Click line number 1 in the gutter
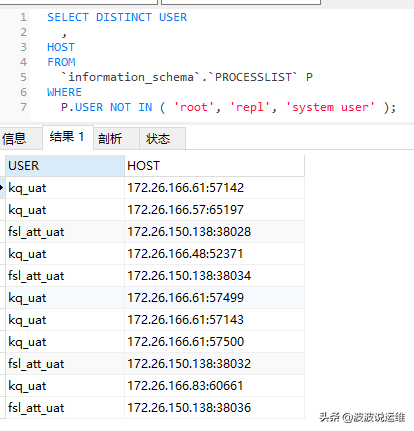The height and width of the screenshot is (431, 414). pyautogui.click(x=23, y=17)
